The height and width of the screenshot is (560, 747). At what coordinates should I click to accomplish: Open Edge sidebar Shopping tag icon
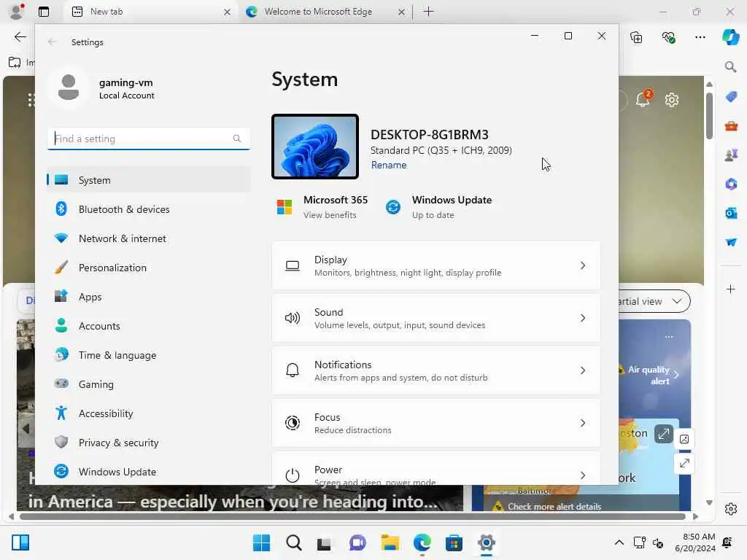731,97
